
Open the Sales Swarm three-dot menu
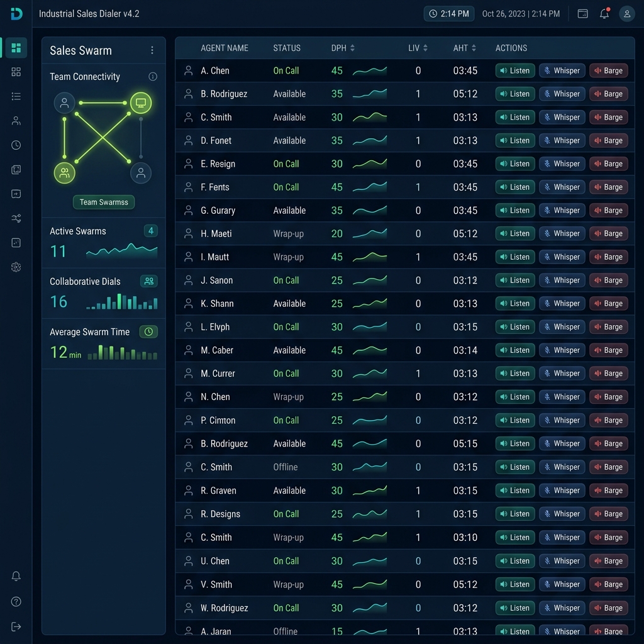(153, 50)
